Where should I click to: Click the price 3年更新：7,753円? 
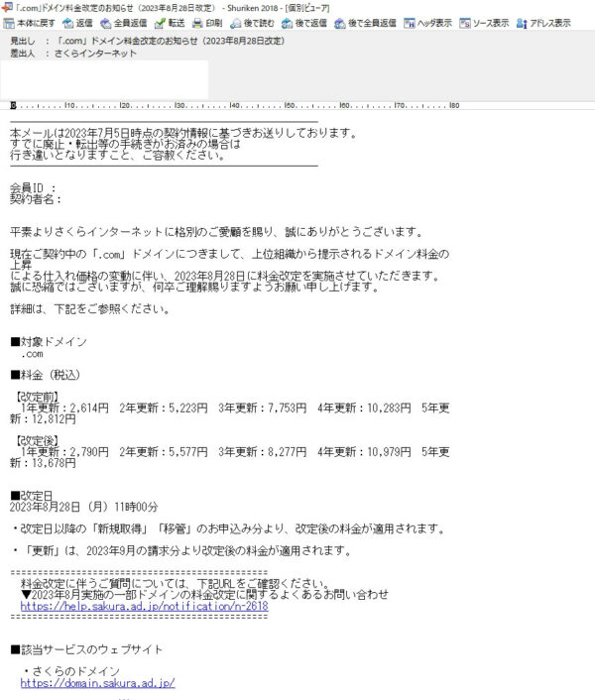point(263,408)
